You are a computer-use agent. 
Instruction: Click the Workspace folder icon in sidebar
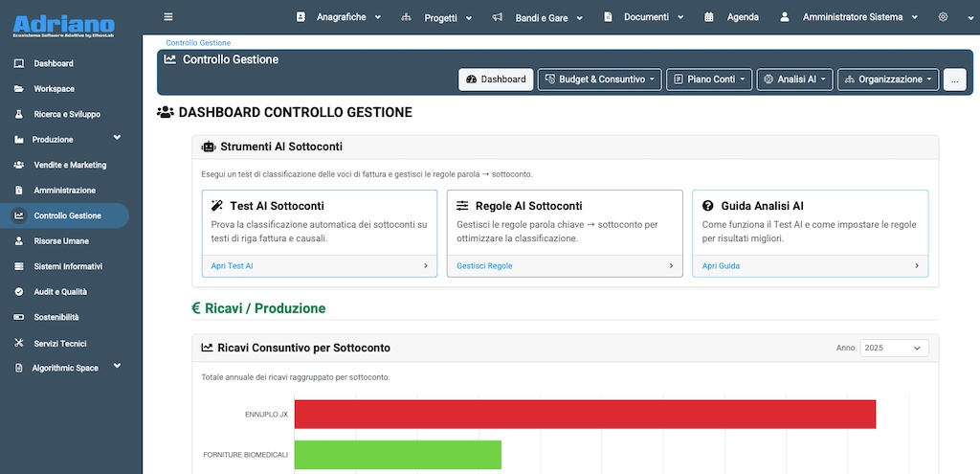pyautogui.click(x=19, y=89)
